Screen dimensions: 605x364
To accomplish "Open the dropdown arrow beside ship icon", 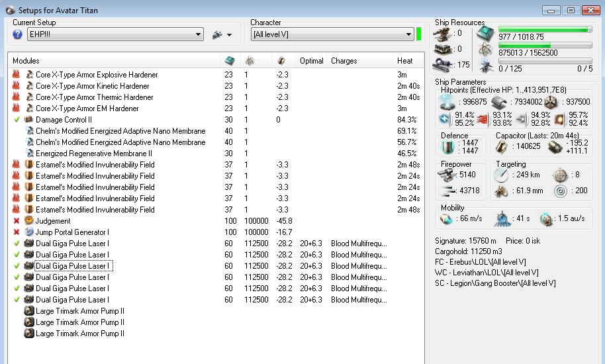I will pyautogui.click(x=230, y=35).
